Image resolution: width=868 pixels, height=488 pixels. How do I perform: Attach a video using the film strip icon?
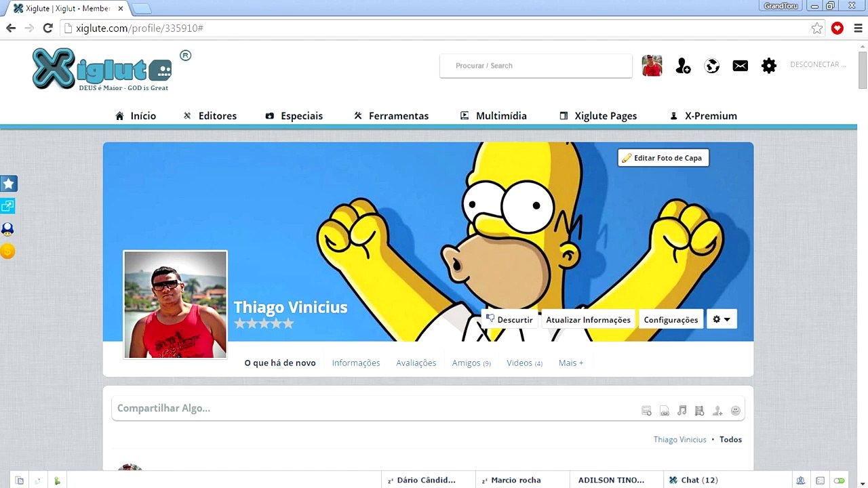click(x=700, y=411)
